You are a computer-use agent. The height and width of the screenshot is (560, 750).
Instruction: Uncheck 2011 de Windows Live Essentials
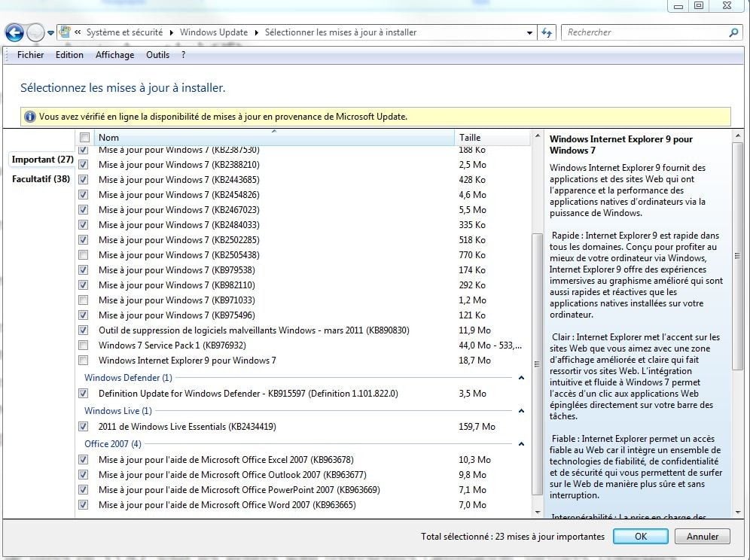pos(84,427)
